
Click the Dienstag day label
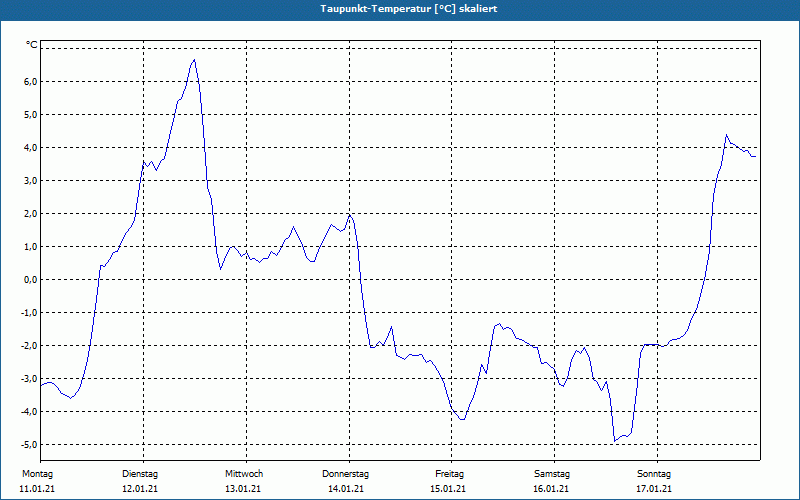click(x=140, y=474)
